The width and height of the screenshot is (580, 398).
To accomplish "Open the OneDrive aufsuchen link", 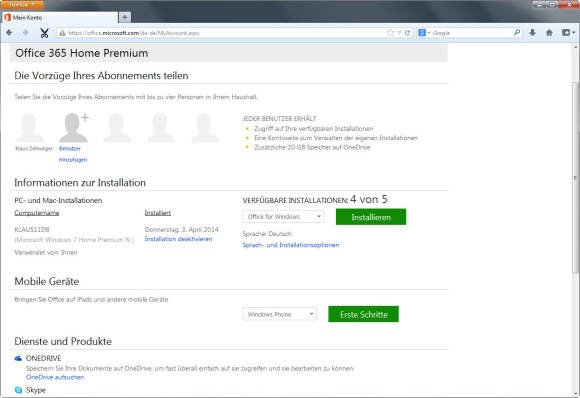I will (55, 377).
